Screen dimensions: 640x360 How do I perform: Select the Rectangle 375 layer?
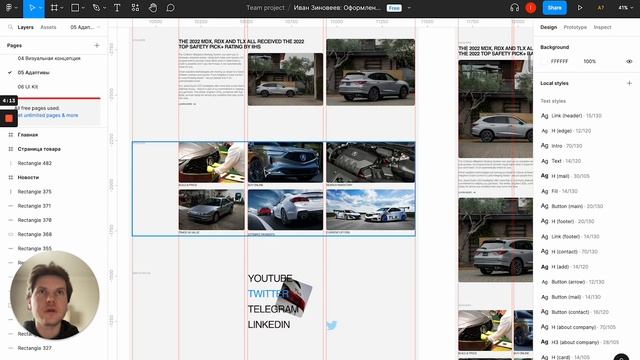pos(35,192)
